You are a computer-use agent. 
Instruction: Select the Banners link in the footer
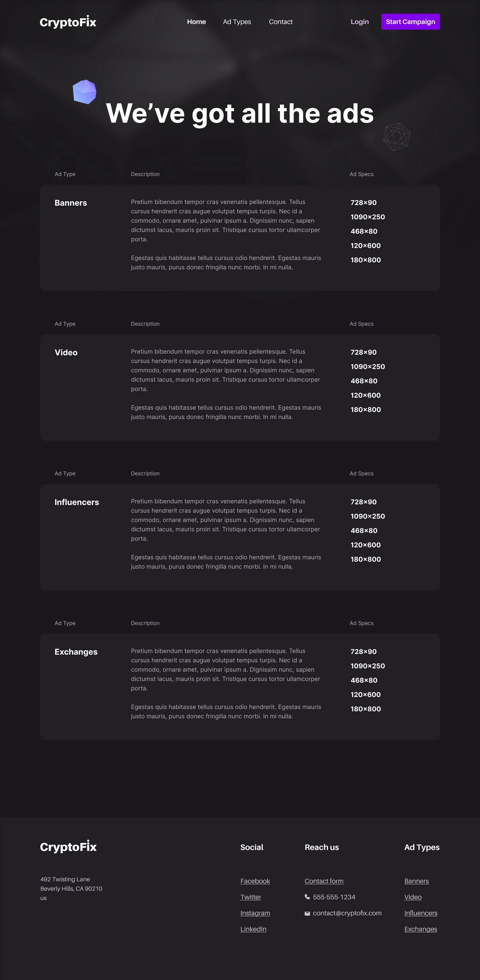coord(416,881)
